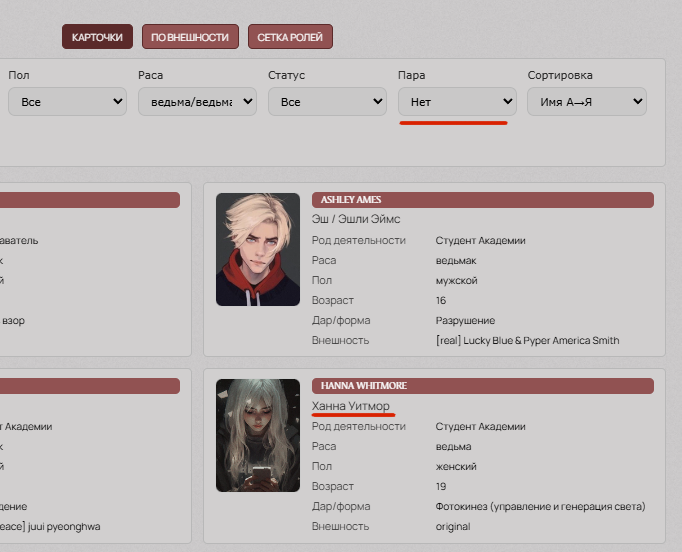Click the race value ведьмак

(456, 261)
